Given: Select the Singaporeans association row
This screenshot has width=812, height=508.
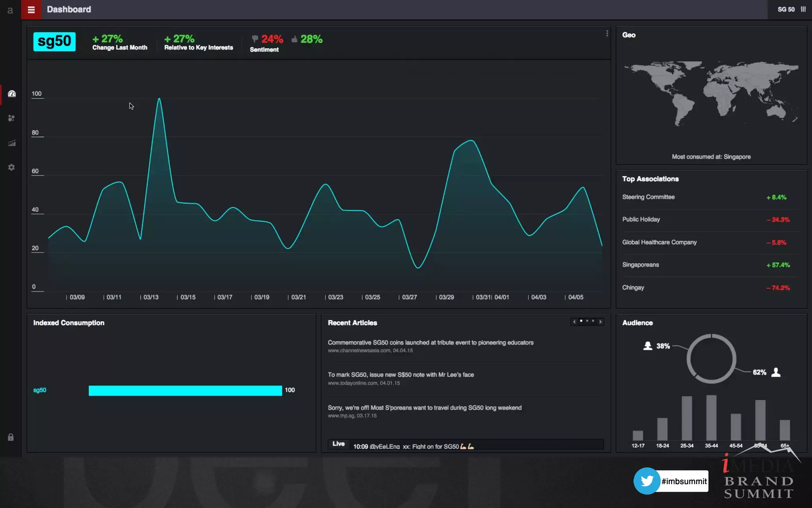Looking at the screenshot, I should 640,265.
